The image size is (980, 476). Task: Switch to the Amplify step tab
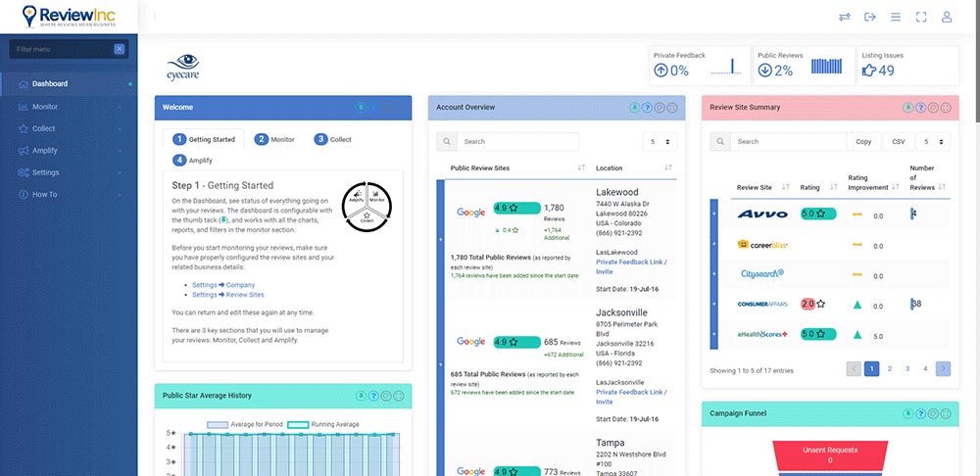coord(192,160)
